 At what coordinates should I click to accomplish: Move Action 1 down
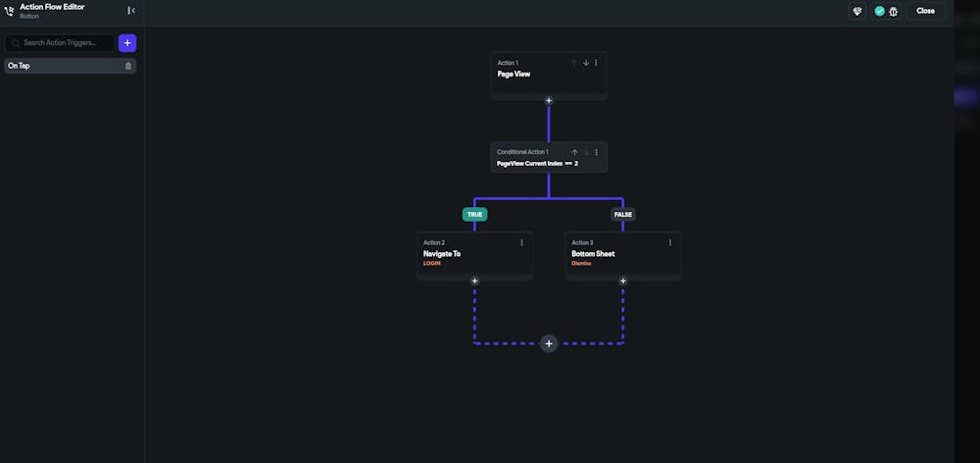point(586,63)
